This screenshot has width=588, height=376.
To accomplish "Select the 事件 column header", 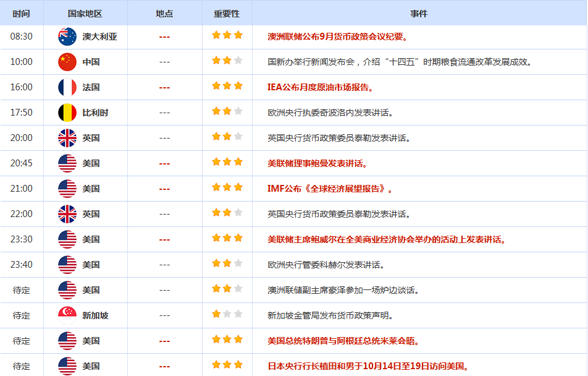I will 419,13.
